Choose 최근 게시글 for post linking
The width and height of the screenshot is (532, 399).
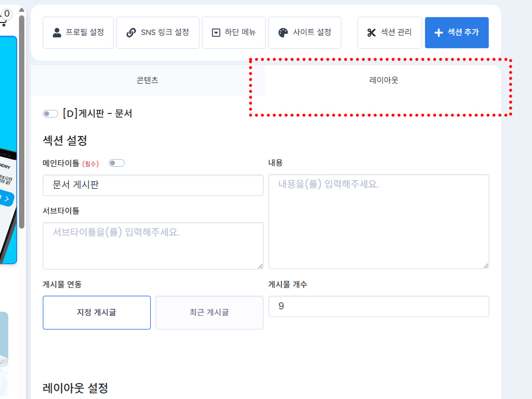pyautogui.click(x=209, y=312)
